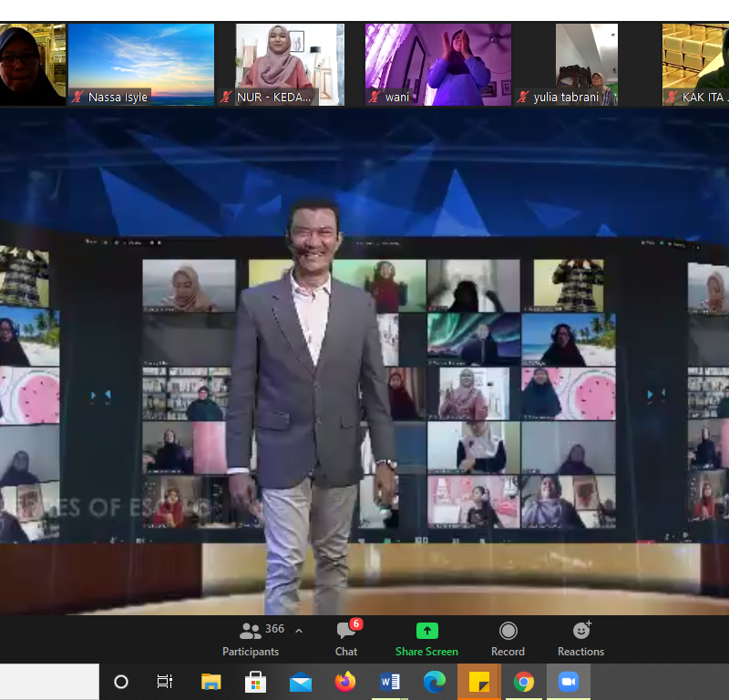This screenshot has width=729, height=700.
Task: Launch File Explorer from the taskbar
Action: click(x=211, y=682)
